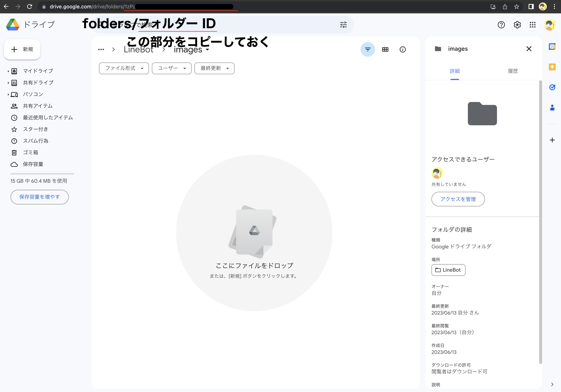Open Google Keep side panel
Screen dimensions: 561x392
pyautogui.click(x=552, y=67)
